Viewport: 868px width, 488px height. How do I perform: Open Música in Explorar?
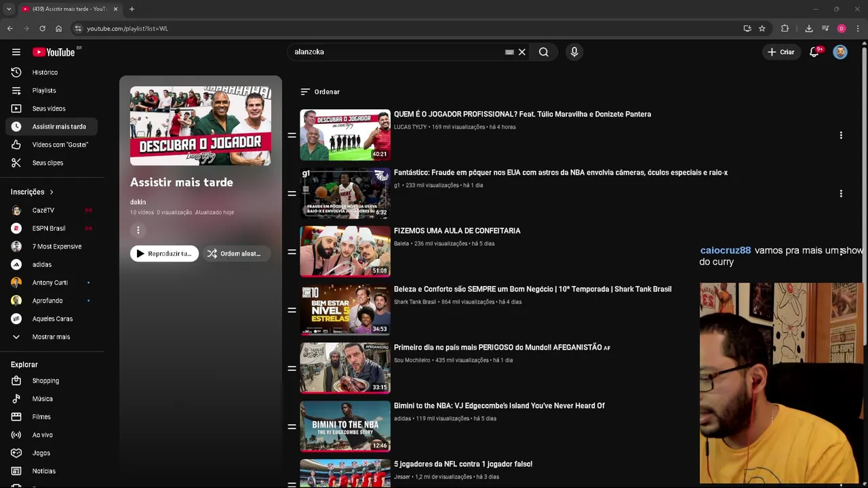coord(52,399)
